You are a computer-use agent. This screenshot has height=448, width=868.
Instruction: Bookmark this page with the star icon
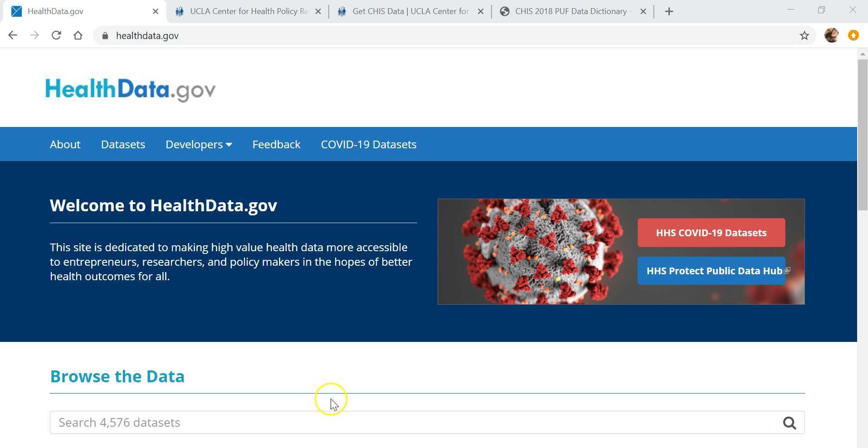[x=805, y=35]
